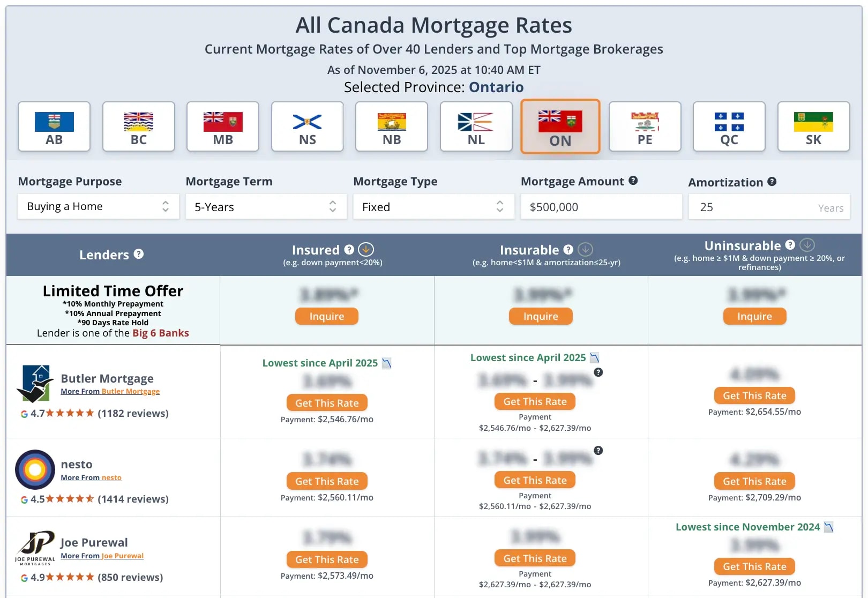Click the Lenders help question mark icon
Viewport: 868px width, 598px height.
tap(139, 254)
